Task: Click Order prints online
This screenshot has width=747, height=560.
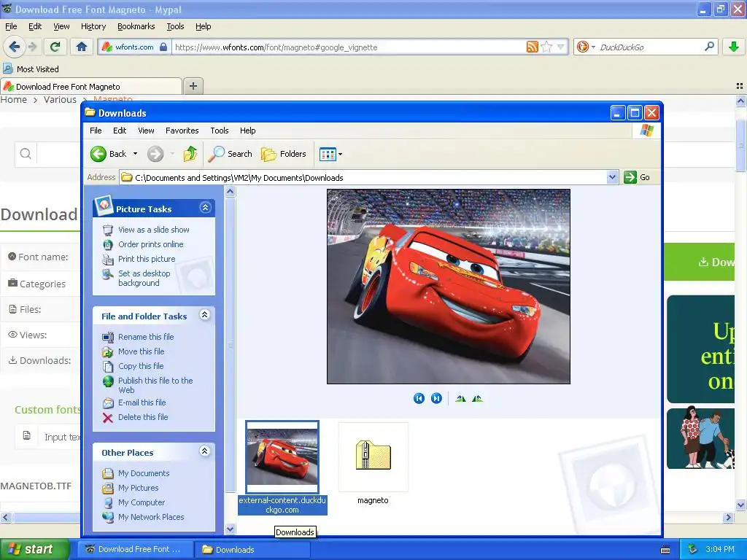Action: tap(150, 244)
